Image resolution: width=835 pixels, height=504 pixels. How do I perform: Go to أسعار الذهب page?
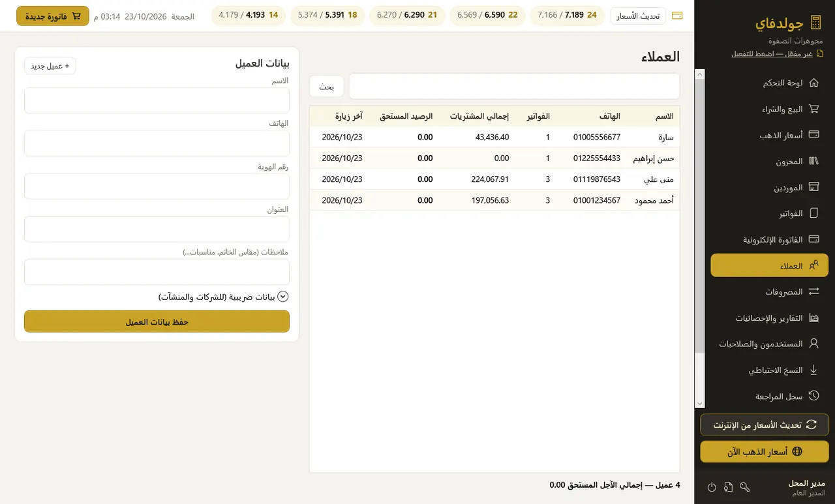point(769,135)
